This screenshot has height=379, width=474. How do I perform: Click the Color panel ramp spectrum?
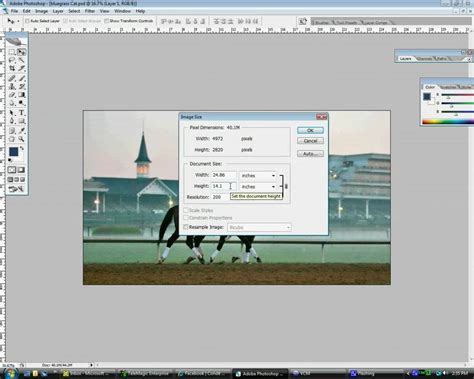[x=448, y=122]
